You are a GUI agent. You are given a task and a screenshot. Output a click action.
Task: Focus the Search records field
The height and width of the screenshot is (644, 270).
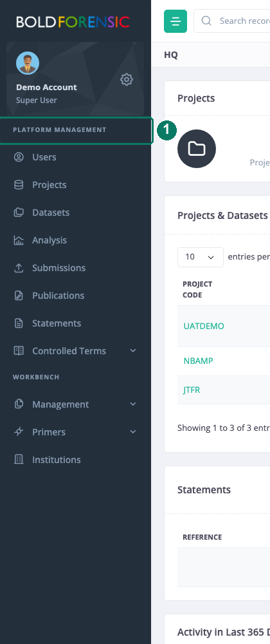click(x=231, y=21)
